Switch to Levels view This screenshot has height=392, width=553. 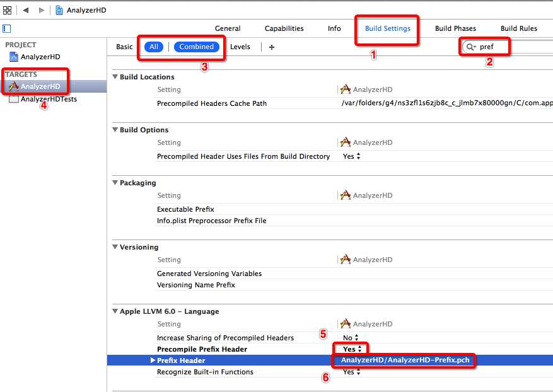point(240,47)
